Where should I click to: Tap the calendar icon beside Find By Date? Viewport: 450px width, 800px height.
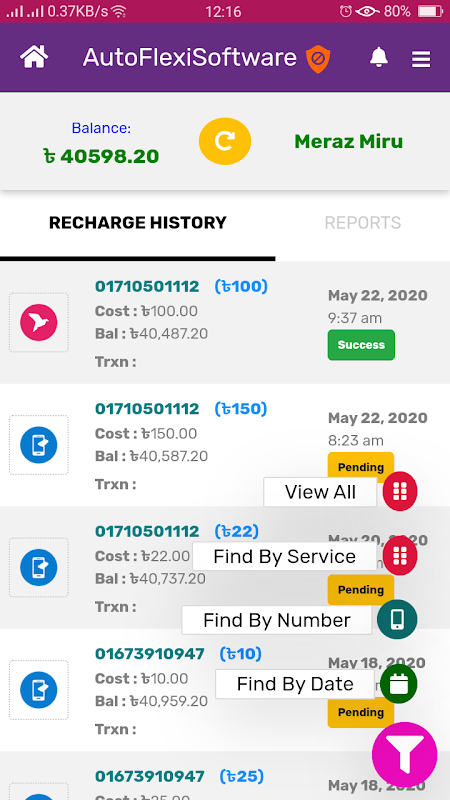tap(398, 684)
